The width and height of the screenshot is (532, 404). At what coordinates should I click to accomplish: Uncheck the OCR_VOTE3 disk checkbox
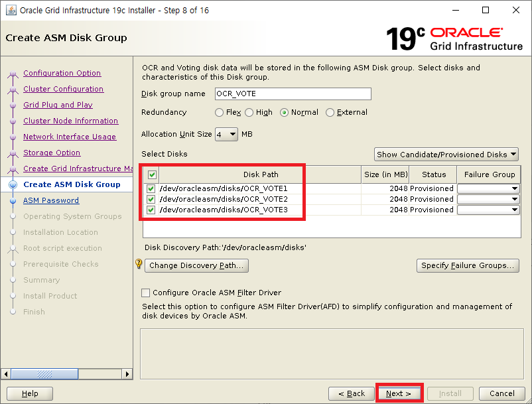coord(151,210)
